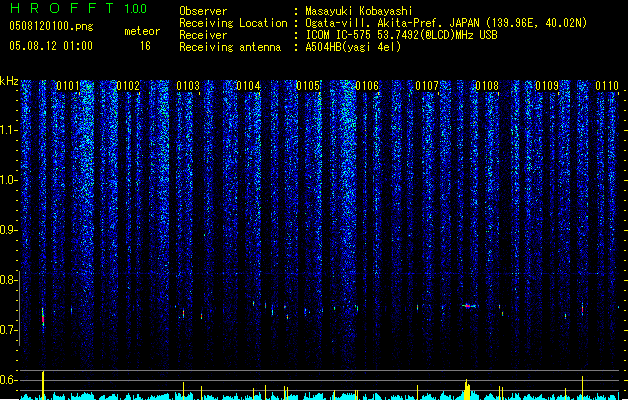The width and height of the screenshot is (629, 400).
Task: Click the 0.8 frequency axis label
Action: tap(8, 280)
